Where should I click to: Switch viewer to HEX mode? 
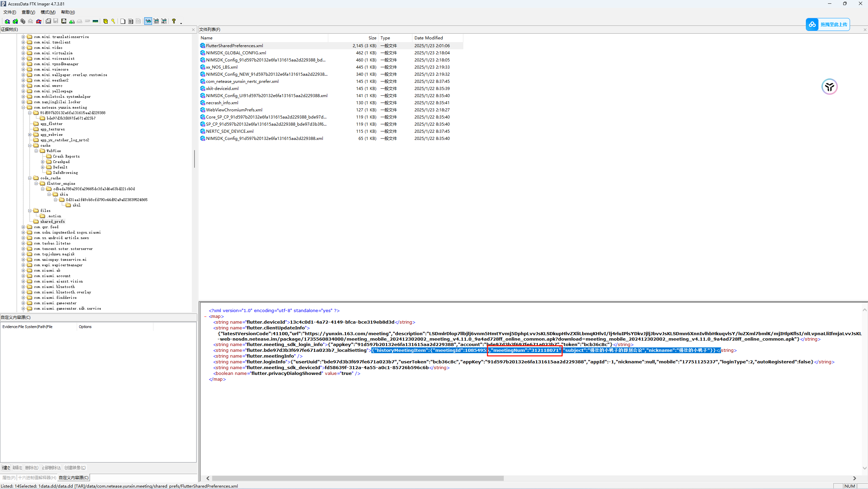164,21
